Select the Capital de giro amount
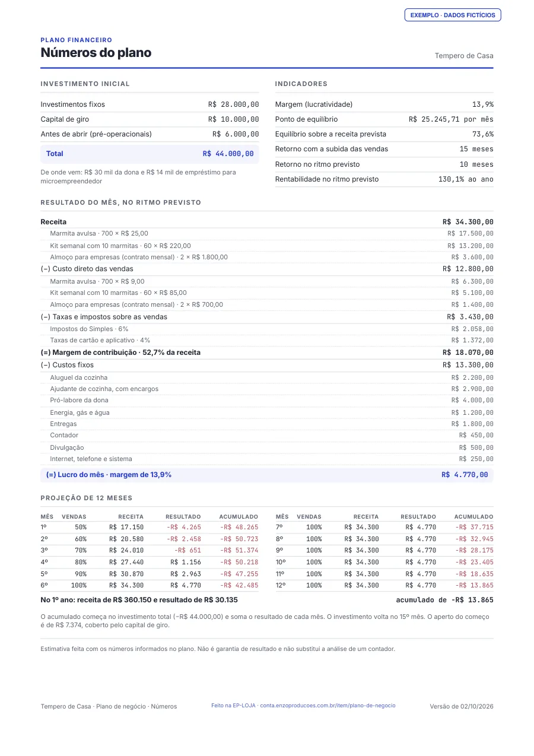The image size is (534, 756). click(x=233, y=119)
